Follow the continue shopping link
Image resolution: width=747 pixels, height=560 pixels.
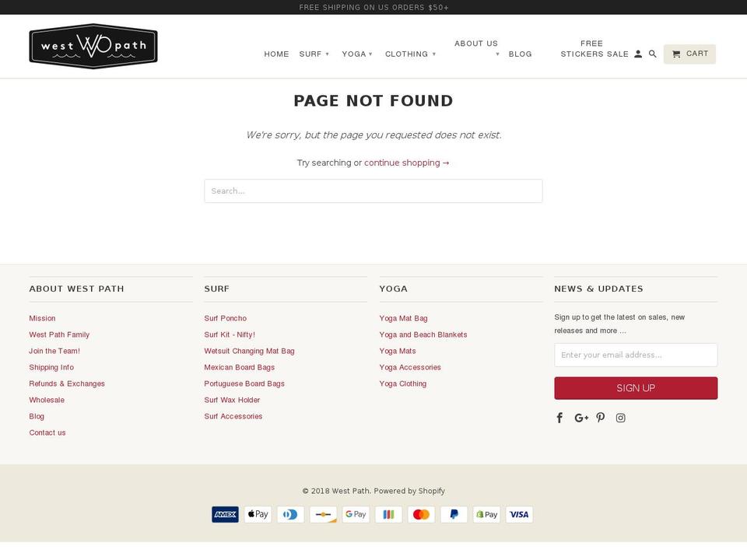406,163
